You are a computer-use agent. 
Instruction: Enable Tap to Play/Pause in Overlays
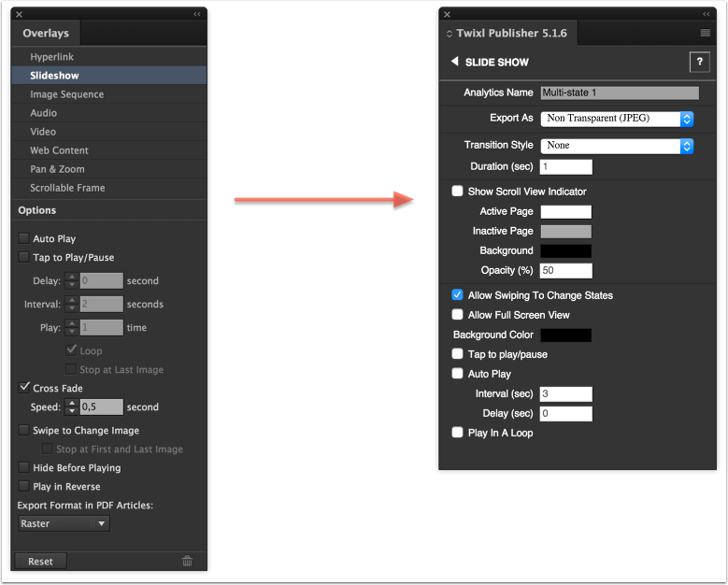(23, 257)
